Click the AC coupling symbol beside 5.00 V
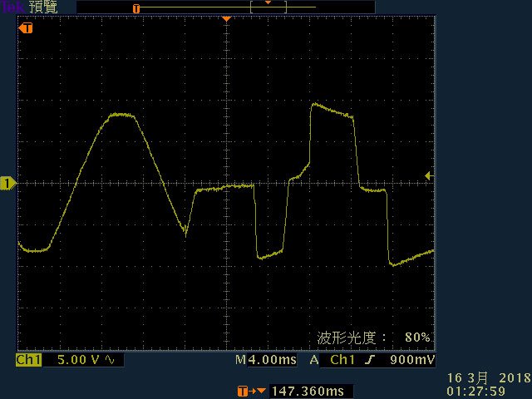532x399 pixels. click(110, 360)
